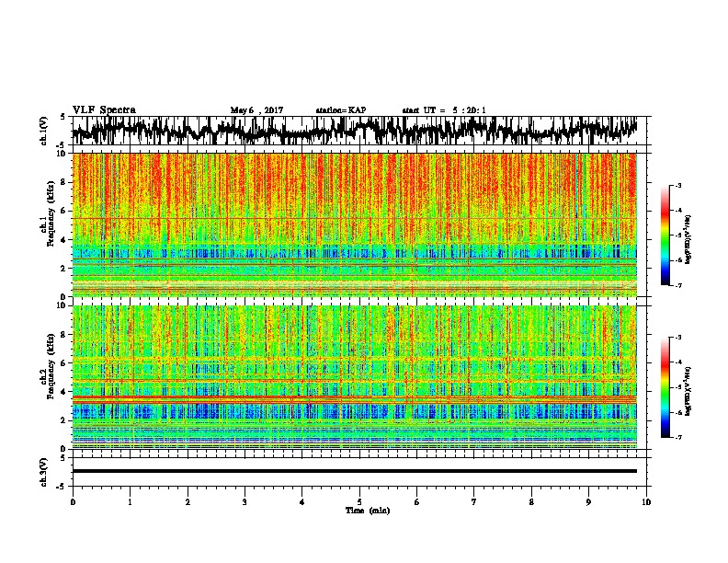Click time axis tick label '10'
Image resolution: width=728 pixels, height=563 pixels.
coord(646,502)
